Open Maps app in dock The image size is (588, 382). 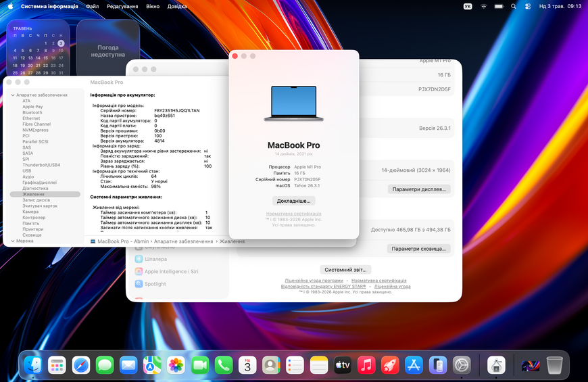[x=152, y=365]
